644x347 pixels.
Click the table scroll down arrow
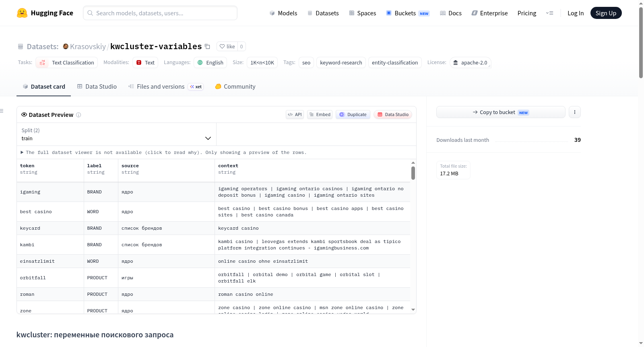[413, 310]
